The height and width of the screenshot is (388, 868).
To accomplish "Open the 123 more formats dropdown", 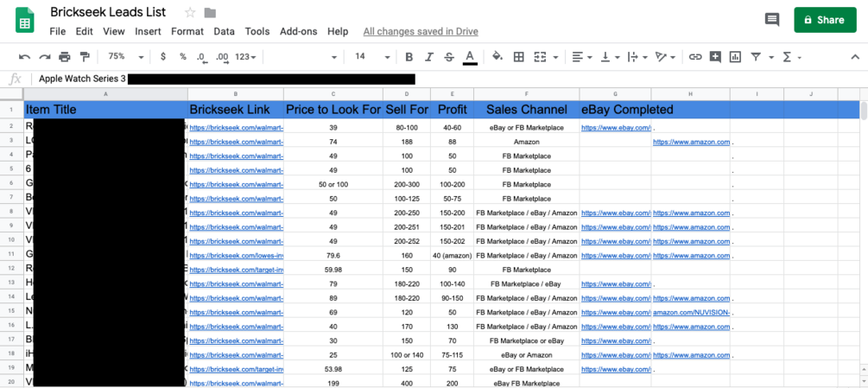I will point(245,56).
